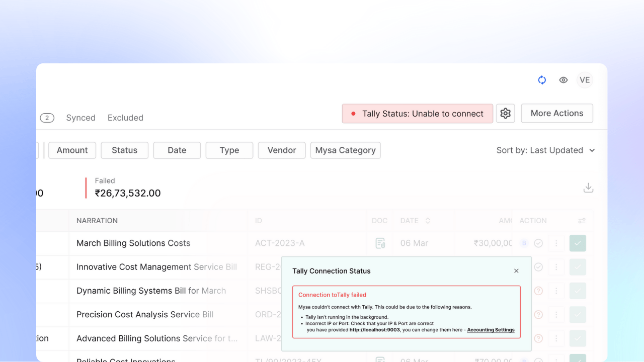Open the Vendor filter
The image size is (644, 362).
tap(282, 150)
